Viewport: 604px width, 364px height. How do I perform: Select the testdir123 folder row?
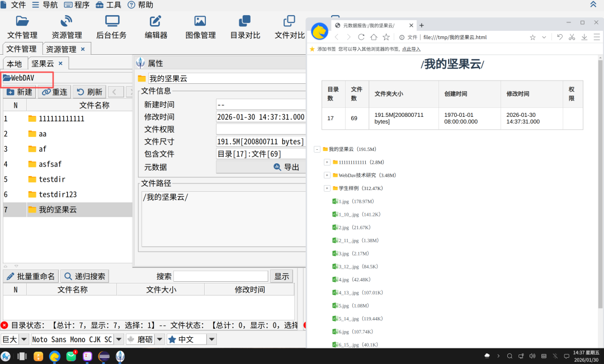click(68, 195)
